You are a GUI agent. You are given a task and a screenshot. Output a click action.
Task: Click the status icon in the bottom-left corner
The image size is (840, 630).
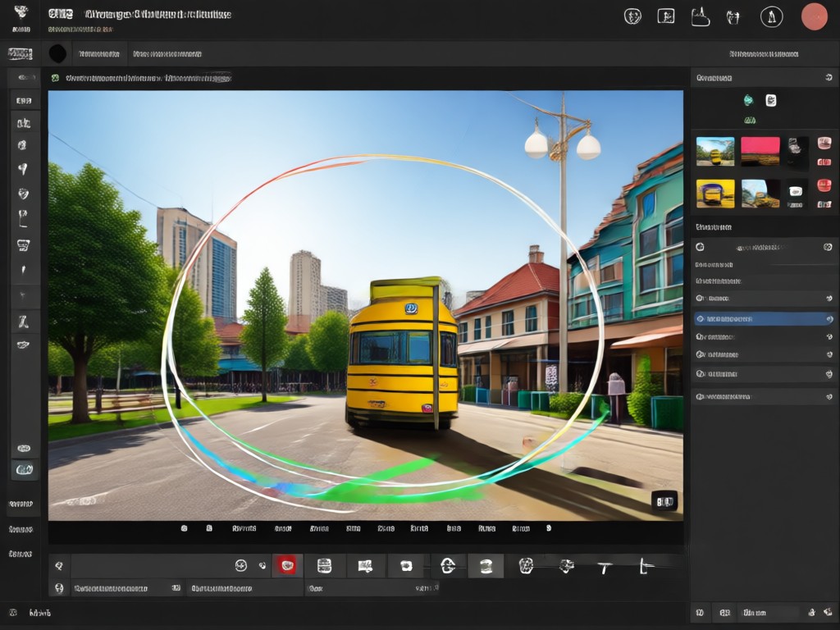point(13,612)
